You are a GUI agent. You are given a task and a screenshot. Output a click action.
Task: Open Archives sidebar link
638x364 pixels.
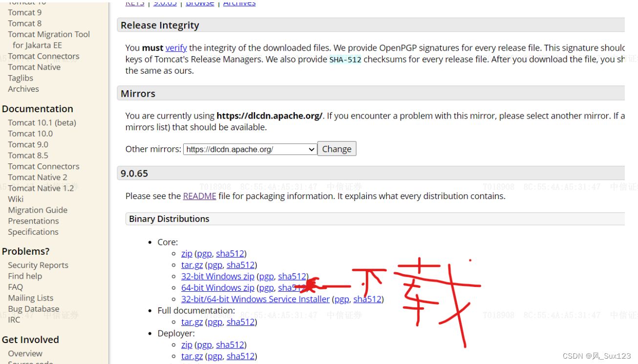[x=23, y=89]
